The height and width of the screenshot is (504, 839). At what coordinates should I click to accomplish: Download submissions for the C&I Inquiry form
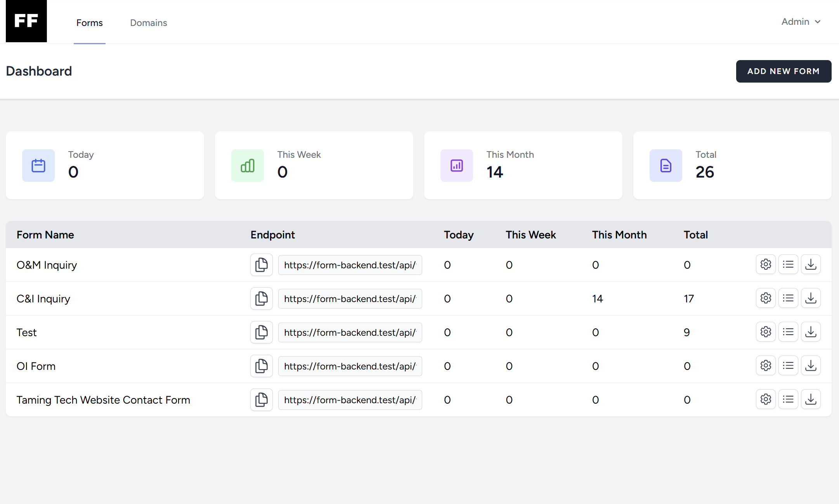pyautogui.click(x=811, y=298)
